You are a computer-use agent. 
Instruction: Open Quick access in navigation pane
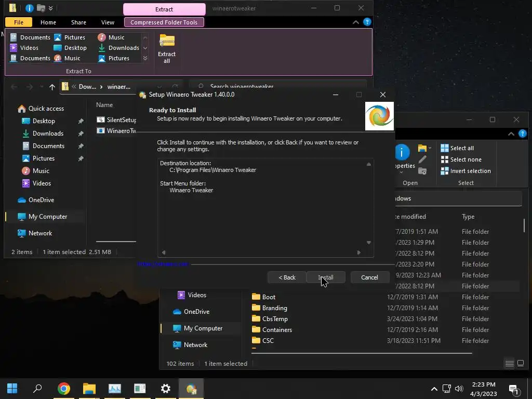click(41, 109)
